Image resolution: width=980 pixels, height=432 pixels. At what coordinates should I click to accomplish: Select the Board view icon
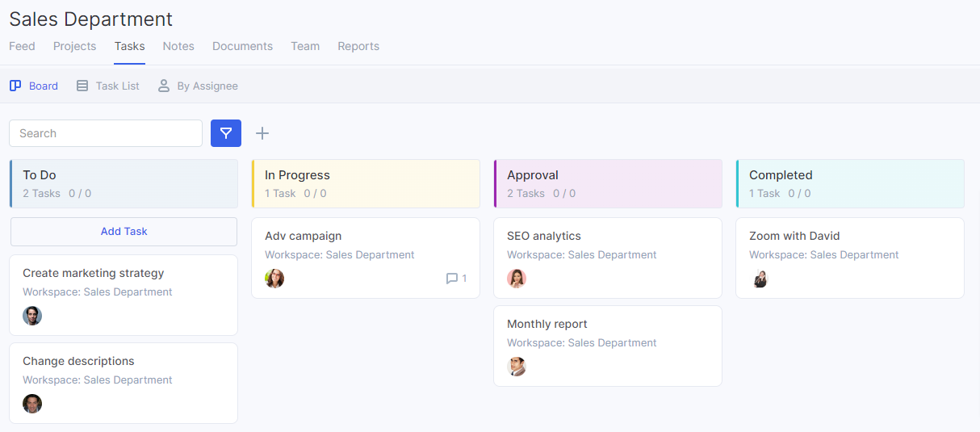pos(15,86)
